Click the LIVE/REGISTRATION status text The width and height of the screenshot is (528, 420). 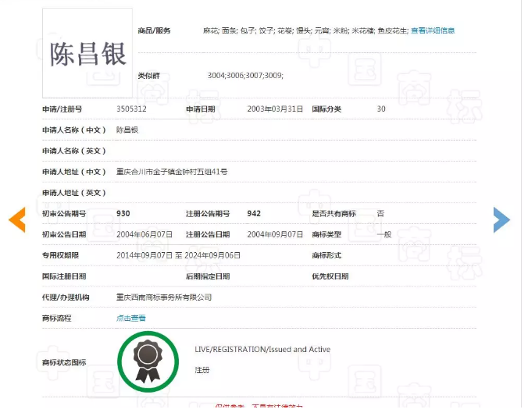(x=262, y=350)
